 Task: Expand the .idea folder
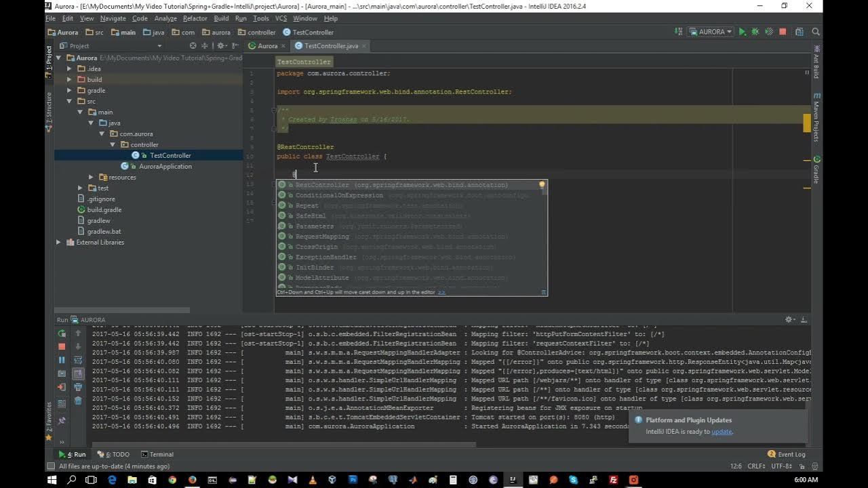pyautogui.click(x=69, y=68)
